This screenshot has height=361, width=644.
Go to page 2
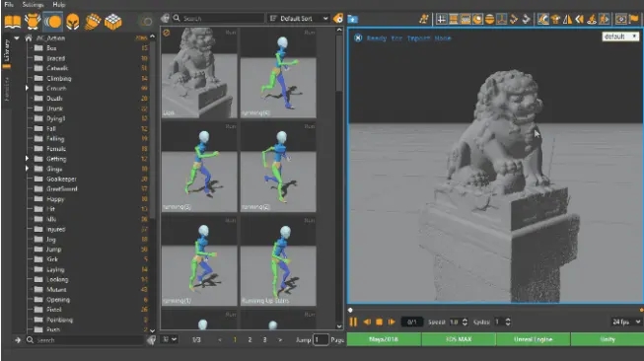pos(250,339)
